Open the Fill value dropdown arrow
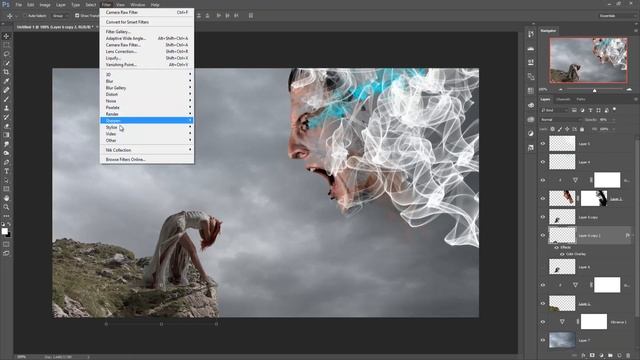The width and height of the screenshot is (640, 360). pyautogui.click(x=613, y=129)
